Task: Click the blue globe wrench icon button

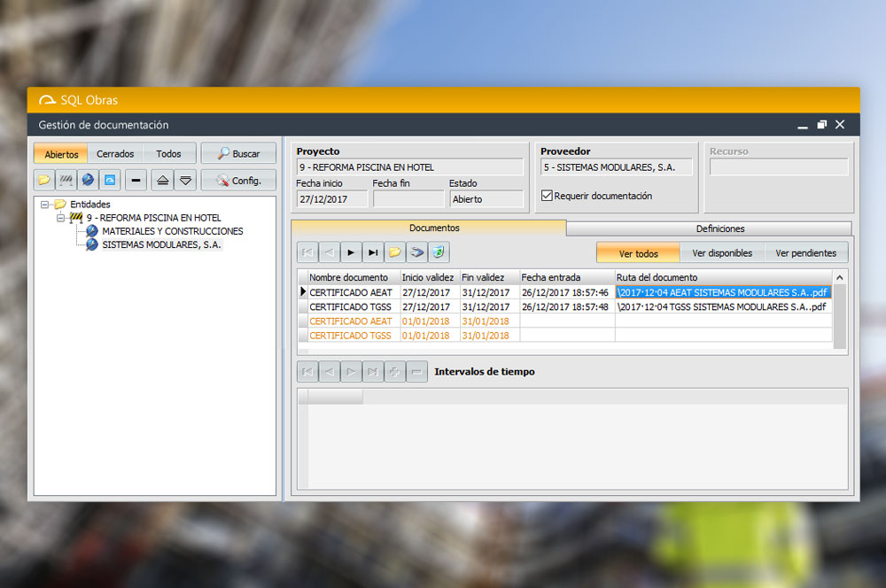Action: (x=88, y=181)
